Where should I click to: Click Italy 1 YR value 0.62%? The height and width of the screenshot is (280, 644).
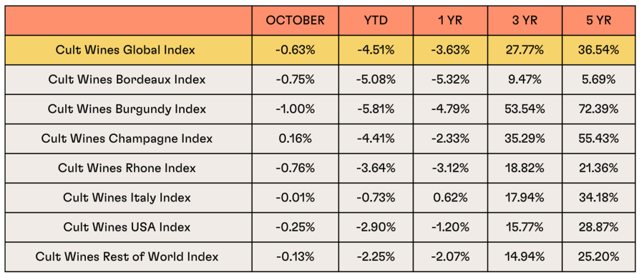point(451,198)
